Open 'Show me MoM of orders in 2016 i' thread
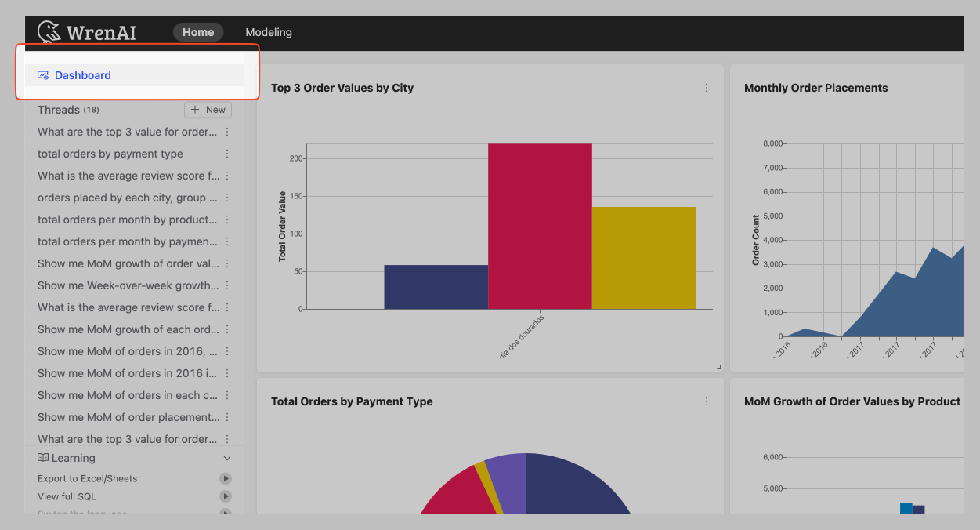This screenshot has width=980, height=530. tap(128, 373)
